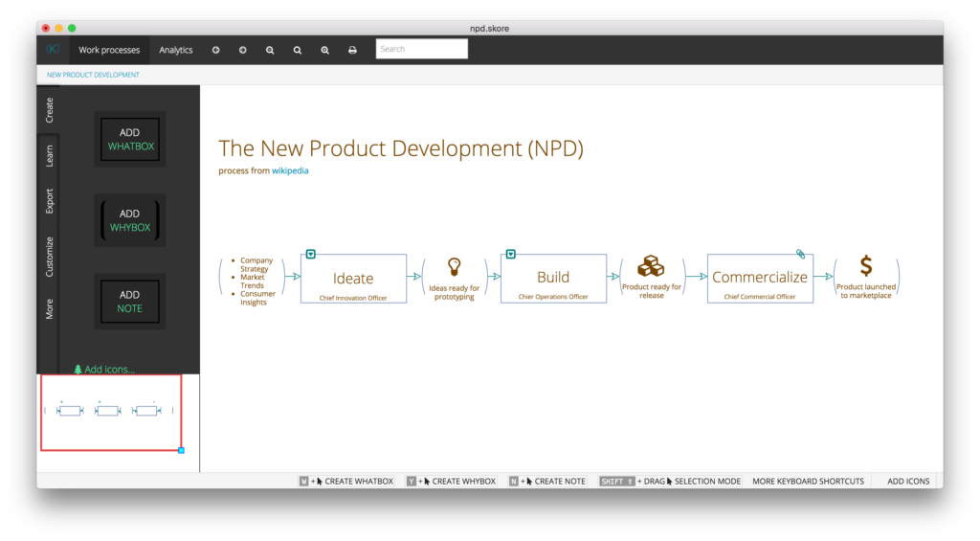The image size is (980, 541).
Task: Click the minimap blue resize handle
Action: 181,450
